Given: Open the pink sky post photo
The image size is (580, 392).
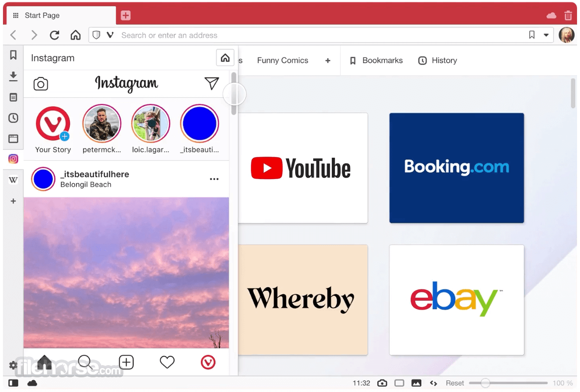Looking at the screenshot, I should click(126, 273).
